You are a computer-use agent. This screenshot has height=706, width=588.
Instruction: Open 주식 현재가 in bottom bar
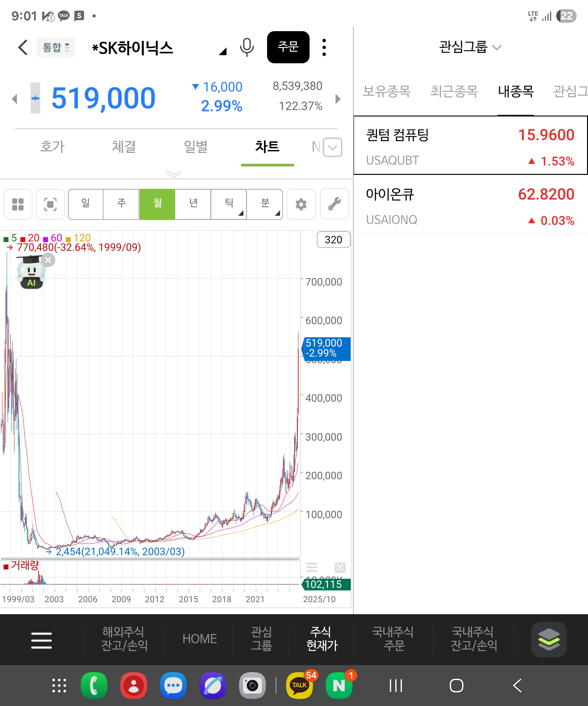pos(321,639)
